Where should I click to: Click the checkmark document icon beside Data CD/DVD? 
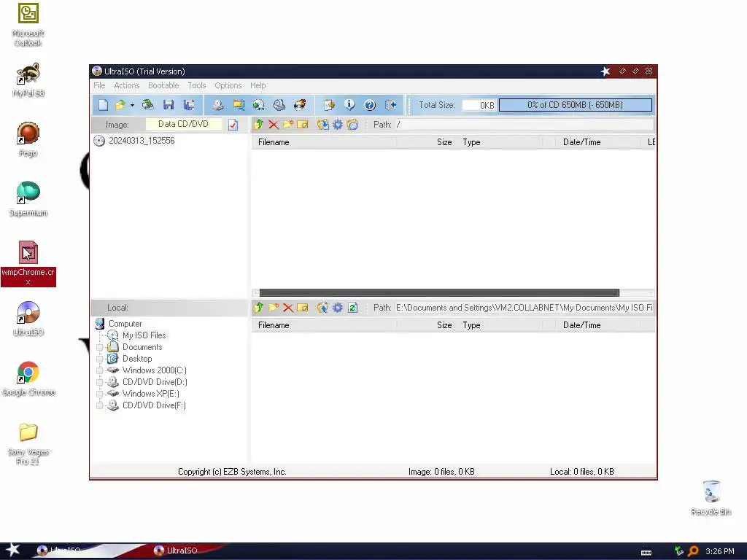tap(233, 125)
